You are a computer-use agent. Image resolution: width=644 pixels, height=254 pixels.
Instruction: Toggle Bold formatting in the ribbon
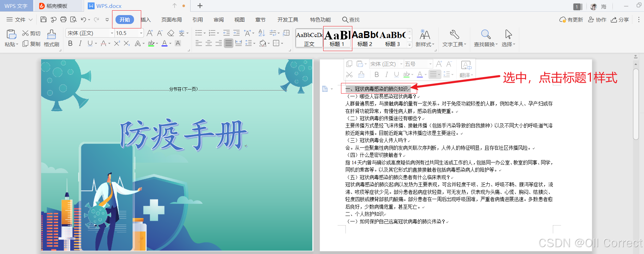coord(70,43)
